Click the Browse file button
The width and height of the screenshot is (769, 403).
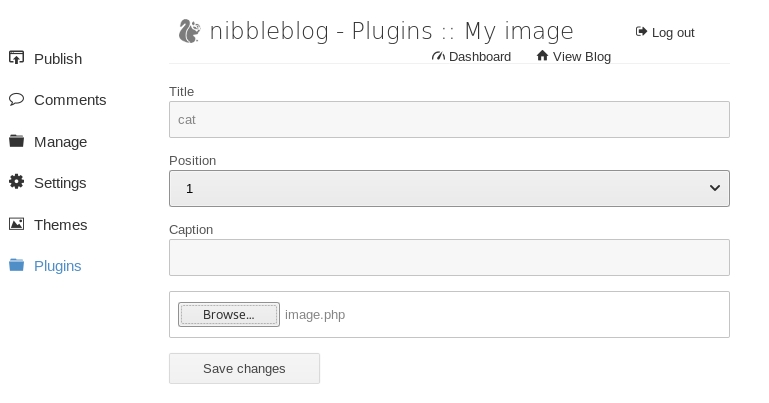click(228, 315)
